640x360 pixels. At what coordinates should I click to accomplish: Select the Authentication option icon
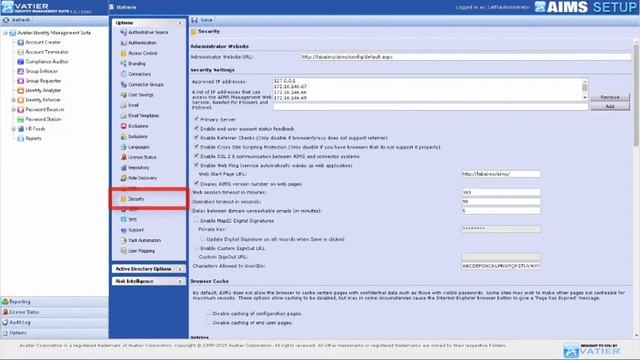[x=123, y=43]
